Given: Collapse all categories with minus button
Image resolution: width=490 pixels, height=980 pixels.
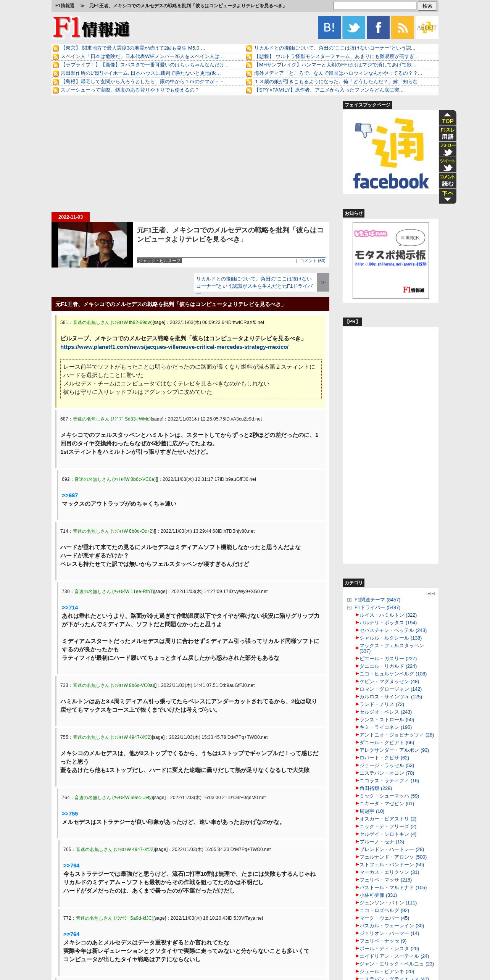Looking at the screenshot, I should [x=433, y=594].
